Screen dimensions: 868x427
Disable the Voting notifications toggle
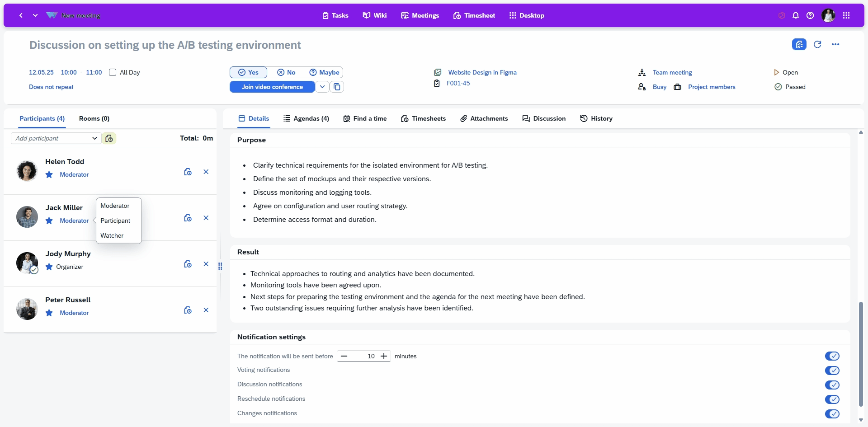tap(832, 371)
